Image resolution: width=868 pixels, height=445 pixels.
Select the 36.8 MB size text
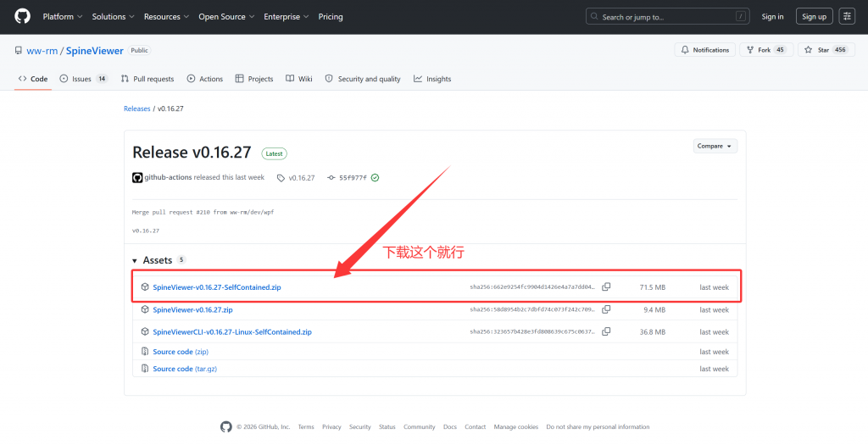pos(653,332)
